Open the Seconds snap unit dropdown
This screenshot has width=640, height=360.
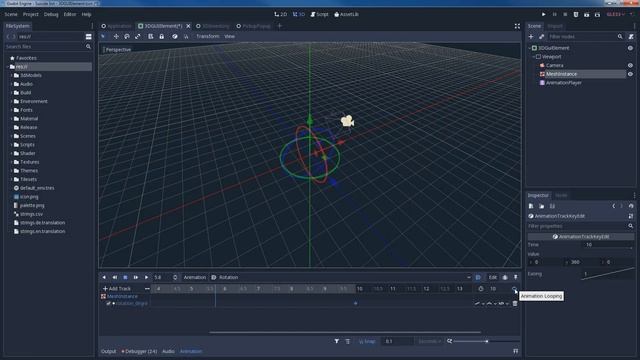[x=429, y=341]
